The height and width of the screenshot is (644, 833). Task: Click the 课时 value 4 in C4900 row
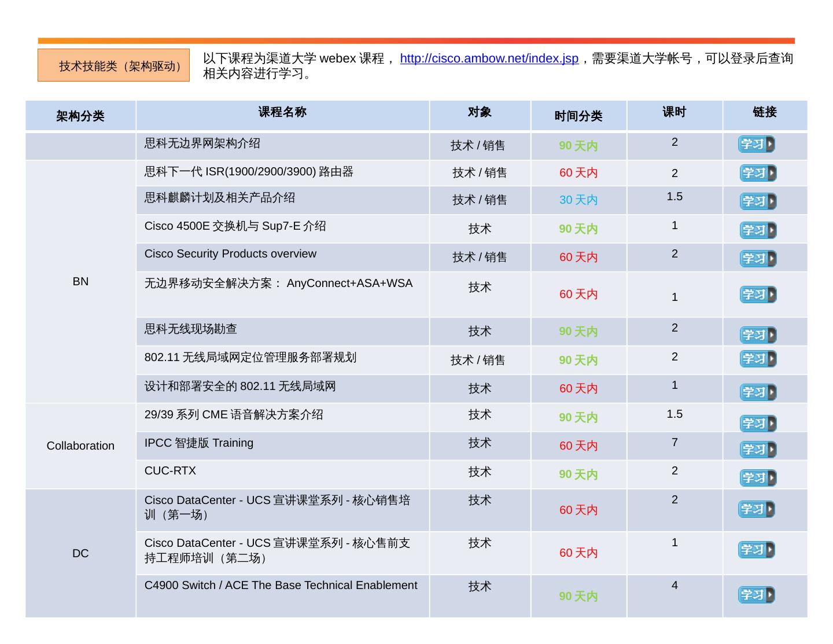pos(674,586)
